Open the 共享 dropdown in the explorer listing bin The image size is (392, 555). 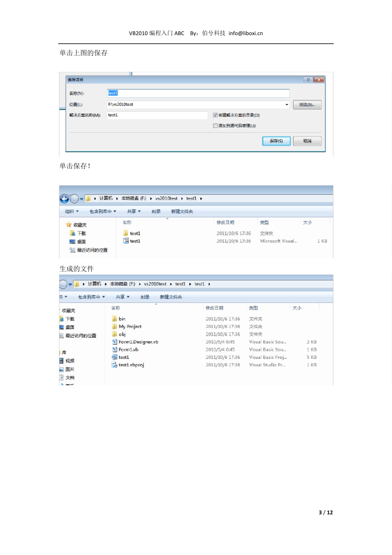[x=123, y=297]
